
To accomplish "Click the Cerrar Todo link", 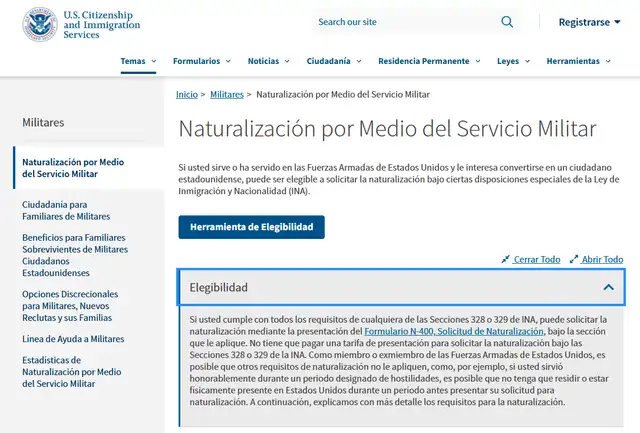I will 537,259.
